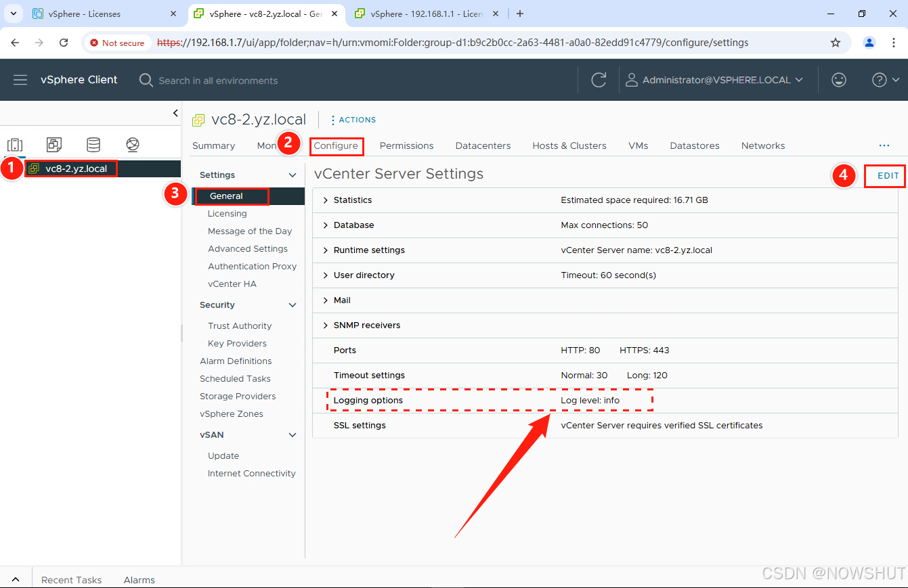908x588 pixels.
Task: Open the Summary tab
Action: tap(213, 145)
